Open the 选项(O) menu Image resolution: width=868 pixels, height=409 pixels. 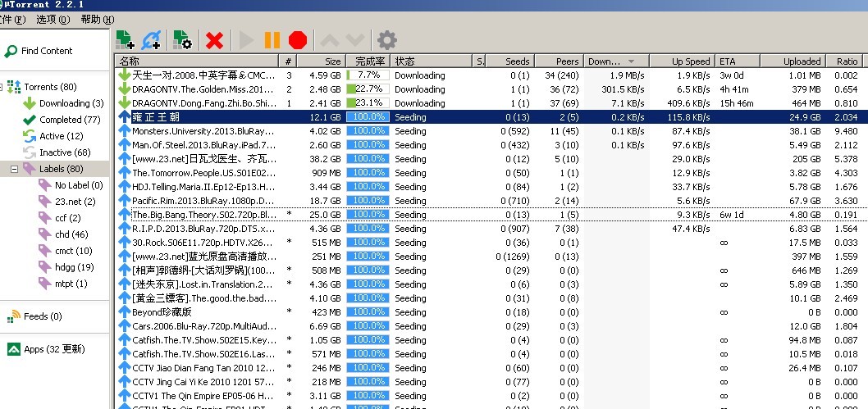(x=53, y=20)
